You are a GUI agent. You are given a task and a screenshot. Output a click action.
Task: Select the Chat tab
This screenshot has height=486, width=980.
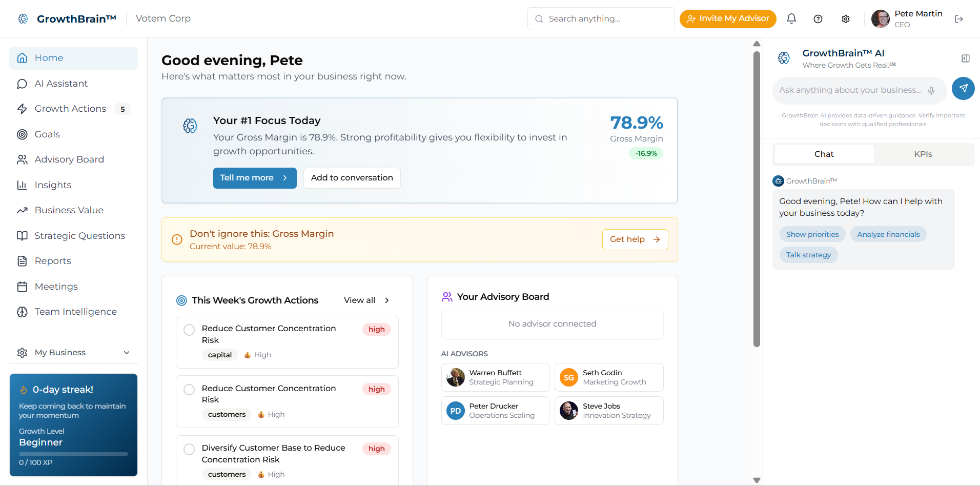click(823, 154)
